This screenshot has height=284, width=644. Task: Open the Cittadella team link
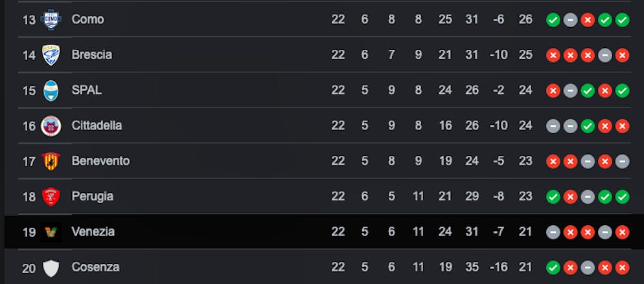coord(97,126)
